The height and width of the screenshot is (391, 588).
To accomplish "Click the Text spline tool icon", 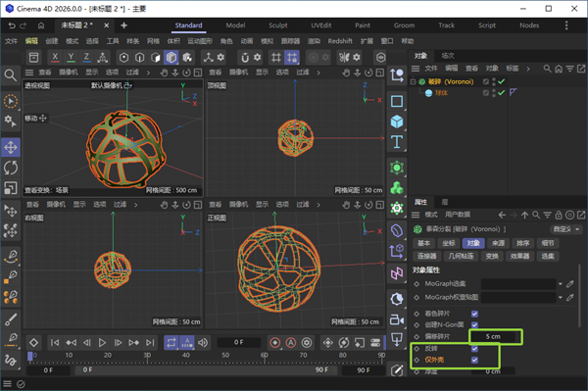I will [397, 142].
